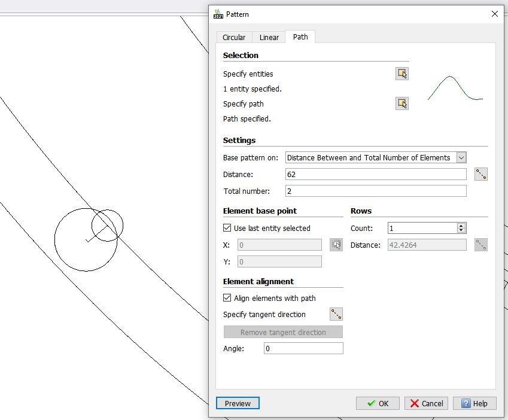Click the Specify entities selection icon

pyautogui.click(x=401, y=74)
